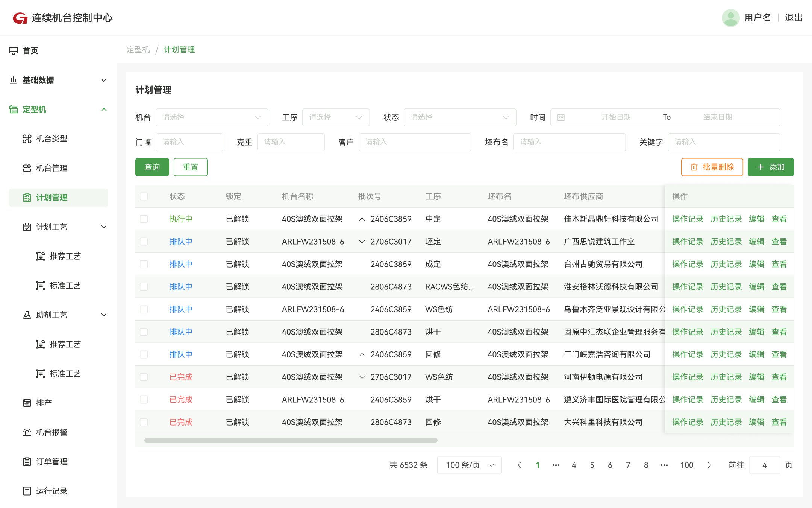812x508 pixels.
Task: Click the 首页 monitor icon in sidebar
Action: 14,50
